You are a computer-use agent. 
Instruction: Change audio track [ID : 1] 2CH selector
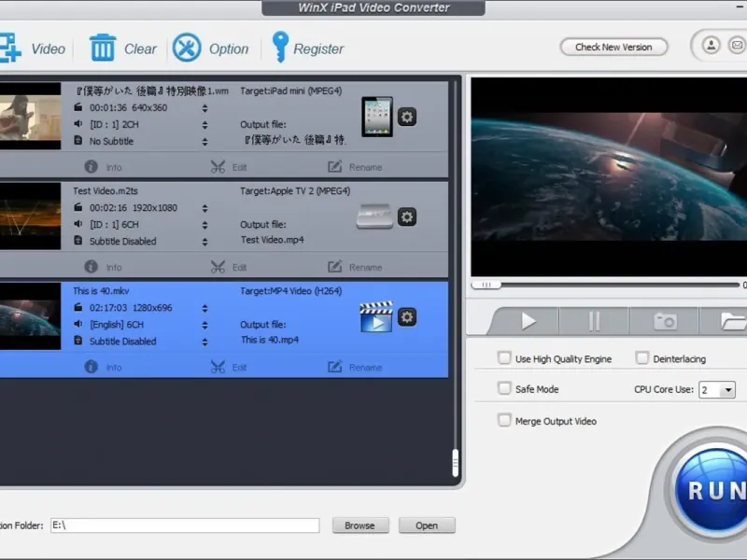point(204,125)
